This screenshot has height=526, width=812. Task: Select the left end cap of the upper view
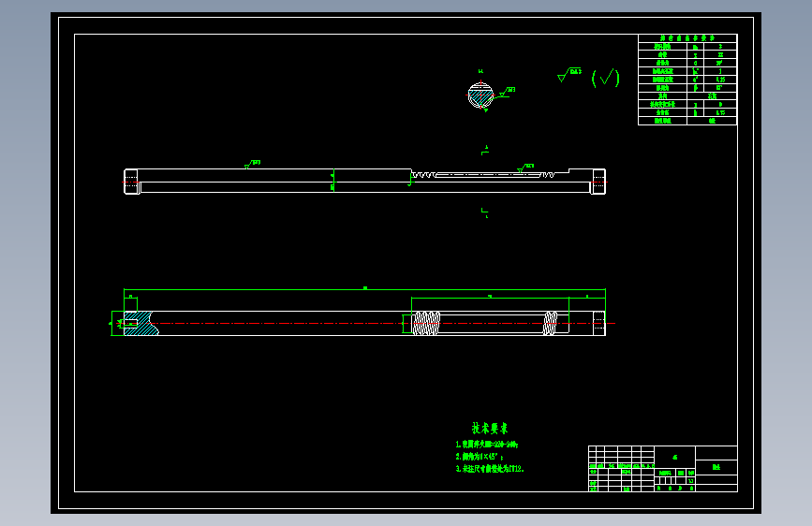[x=131, y=182]
